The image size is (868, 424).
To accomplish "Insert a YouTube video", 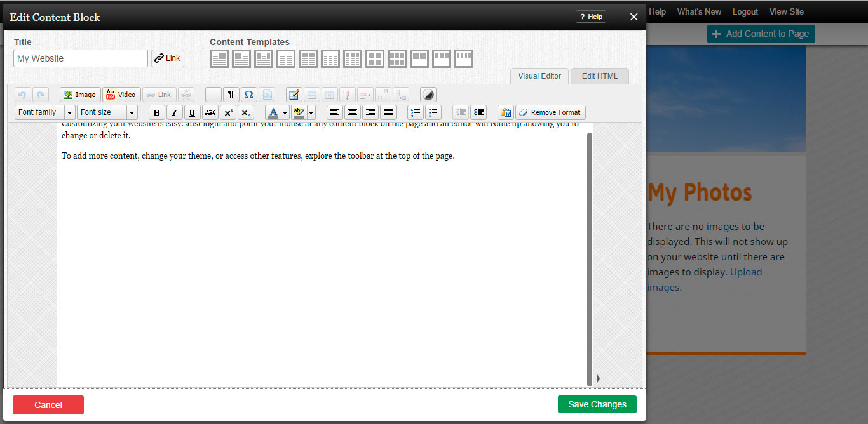I will pos(121,95).
